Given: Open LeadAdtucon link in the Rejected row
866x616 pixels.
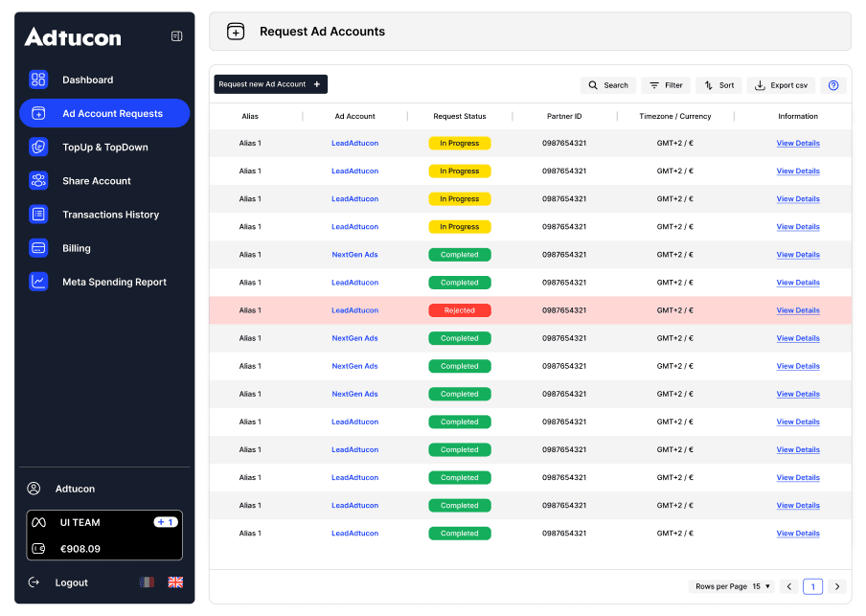Looking at the screenshot, I should (x=354, y=310).
